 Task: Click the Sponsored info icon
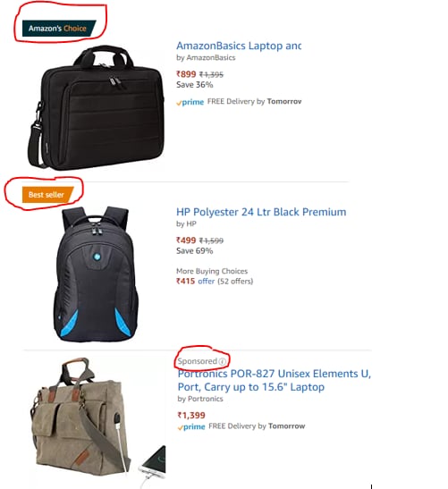click(x=222, y=361)
